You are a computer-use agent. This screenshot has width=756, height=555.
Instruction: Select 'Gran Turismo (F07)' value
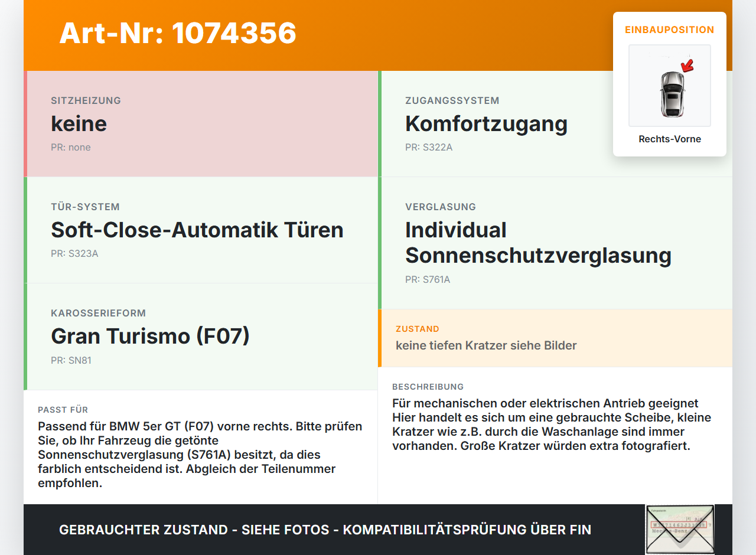coord(151,336)
